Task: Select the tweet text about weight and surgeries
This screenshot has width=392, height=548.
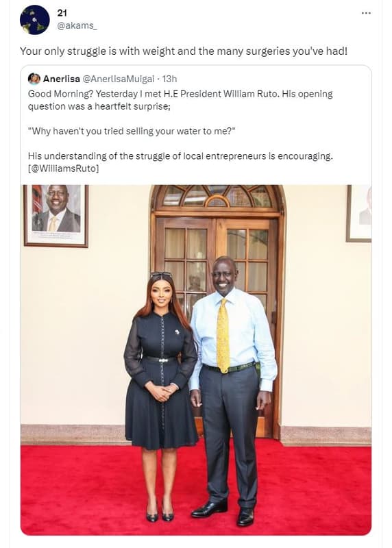Action: tap(184, 51)
